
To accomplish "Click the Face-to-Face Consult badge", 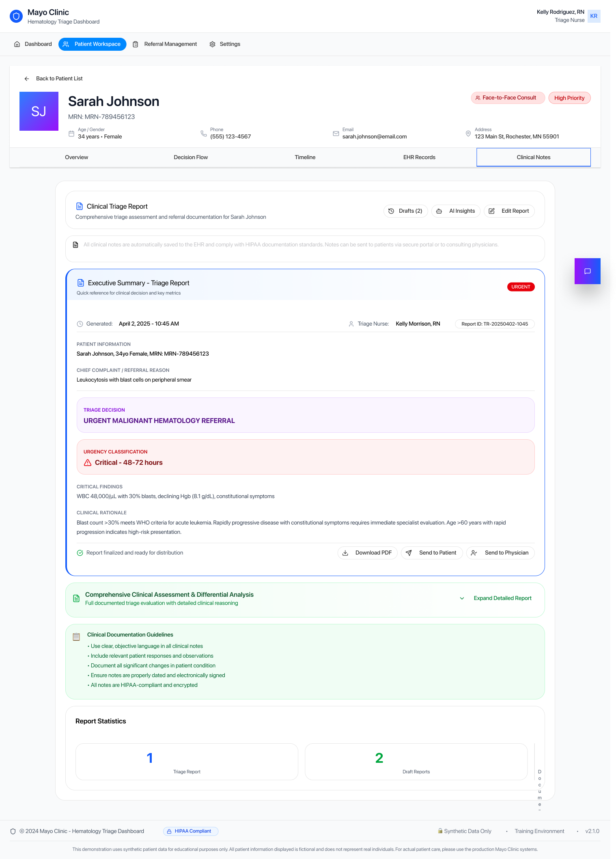I will click(x=507, y=98).
